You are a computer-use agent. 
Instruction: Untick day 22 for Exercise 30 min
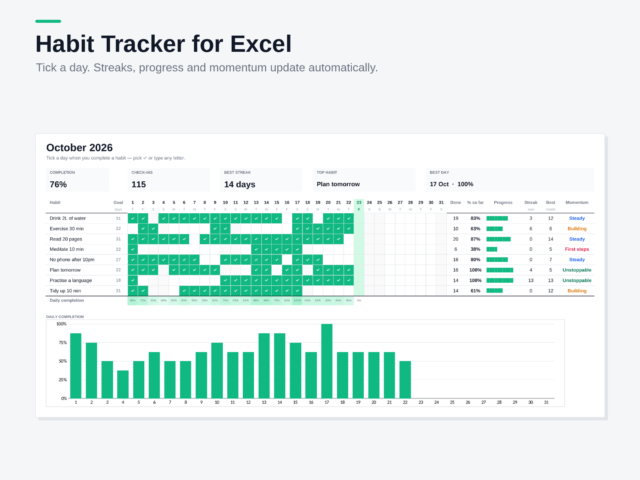(349, 229)
